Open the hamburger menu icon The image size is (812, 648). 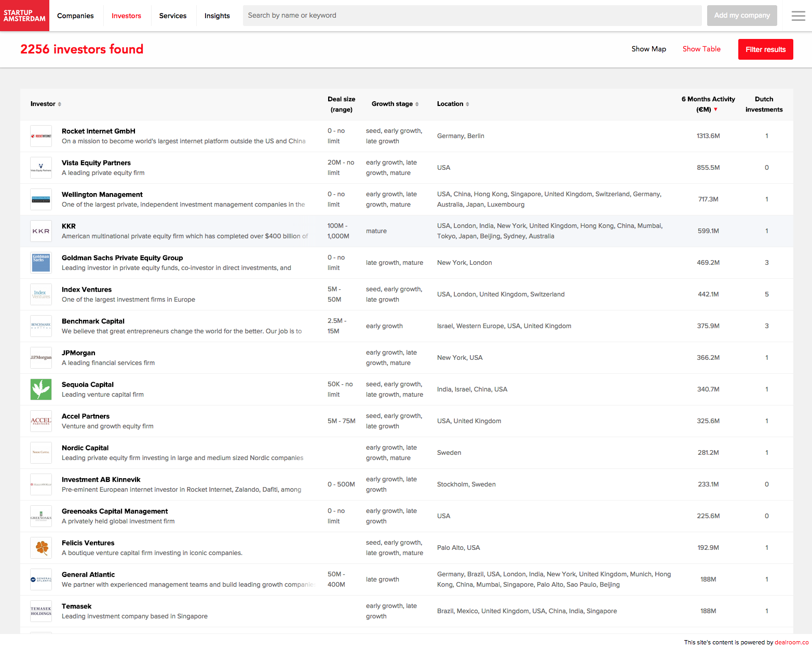pos(798,16)
